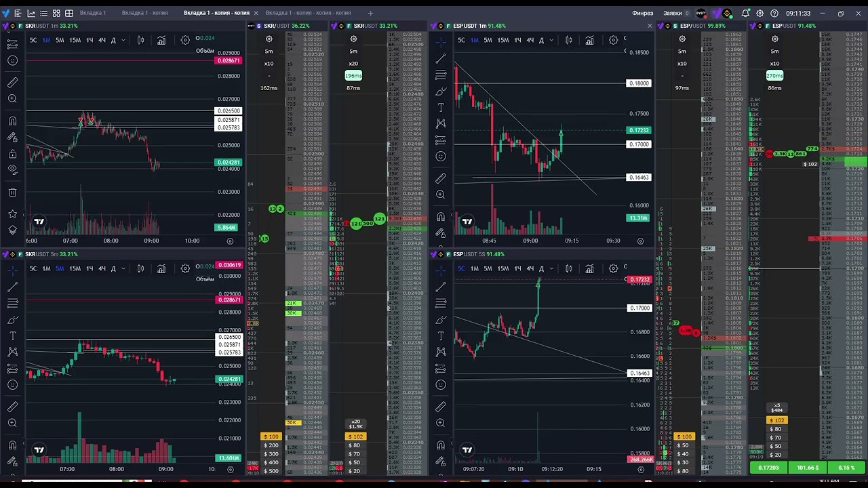868x488 pixels.
Task: Select 5С timeframe on SKRUSDT 1m chart
Action: (33, 40)
